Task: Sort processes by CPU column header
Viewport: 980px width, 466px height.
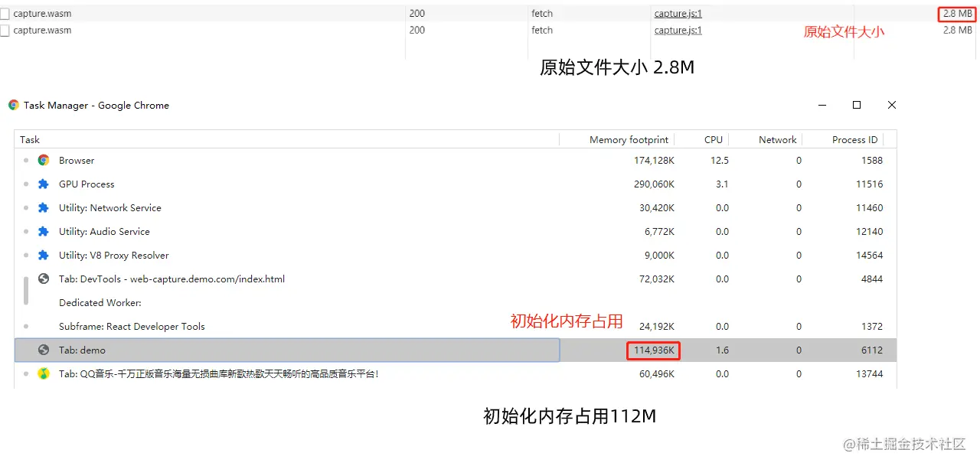Action: (x=714, y=139)
